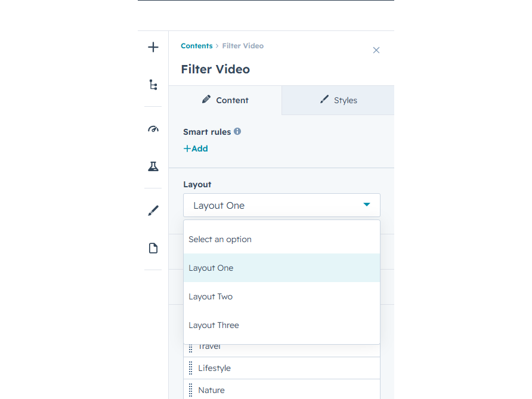Click the Contents breadcrumb link
The height and width of the screenshot is (399, 532).
(x=196, y=46)
